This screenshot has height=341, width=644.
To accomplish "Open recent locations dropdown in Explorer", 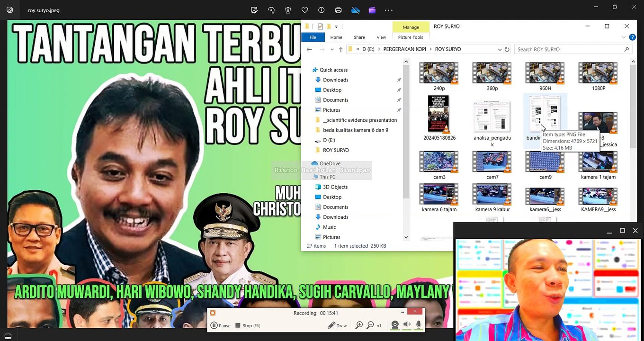I will click(332, 49).
